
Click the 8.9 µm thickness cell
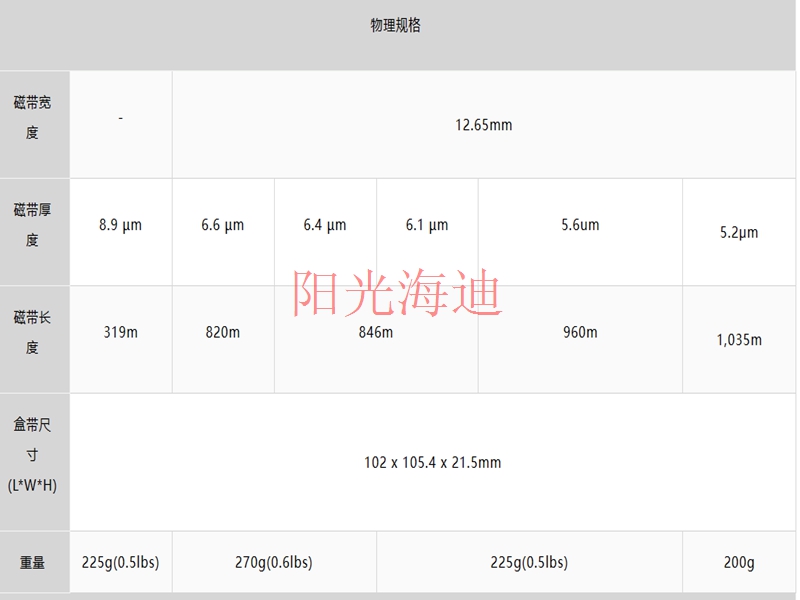[x=120, y=225]
